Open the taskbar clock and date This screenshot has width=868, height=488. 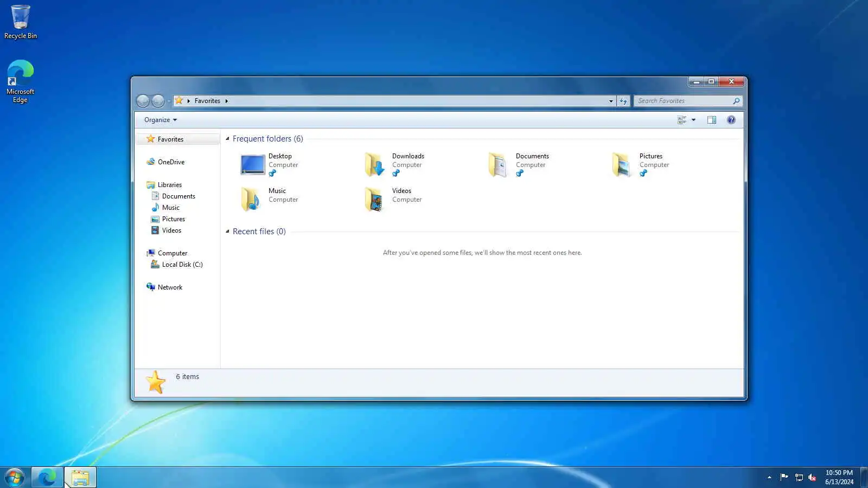coord(839,477)
